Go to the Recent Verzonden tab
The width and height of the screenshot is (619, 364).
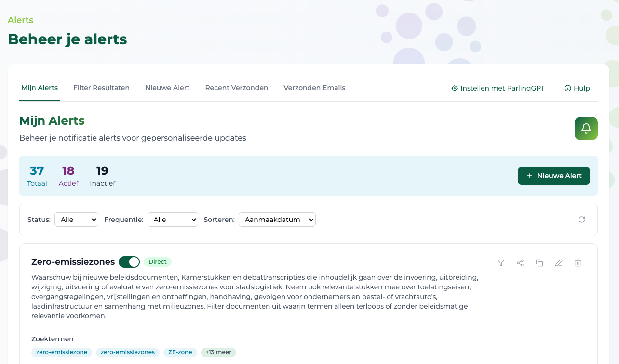coord(237,88)
